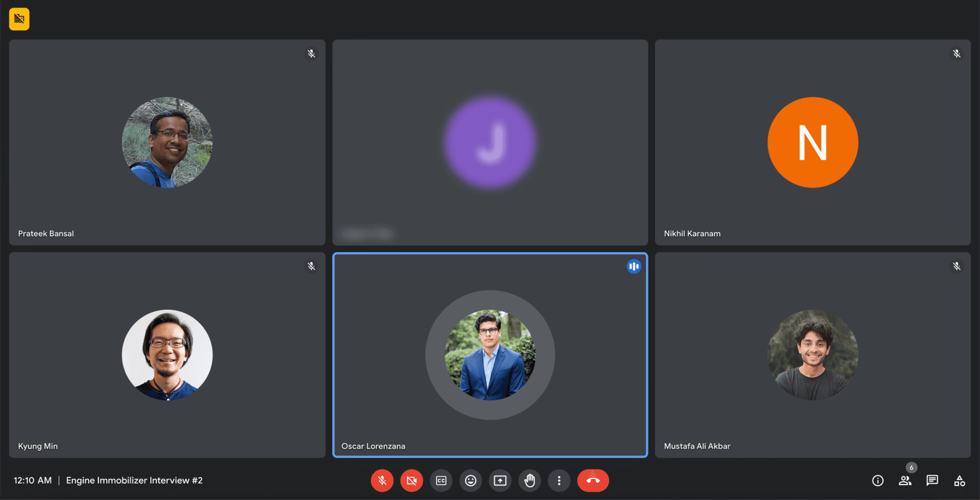Toggle closed captions button
The height and width of the screenshot is (500, 980).
tap(441, 481)
